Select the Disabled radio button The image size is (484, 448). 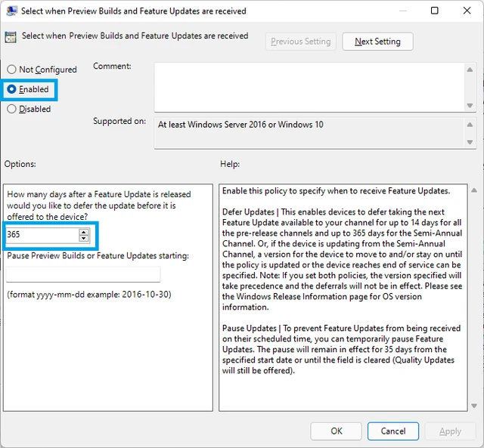(x=11, y=109)
